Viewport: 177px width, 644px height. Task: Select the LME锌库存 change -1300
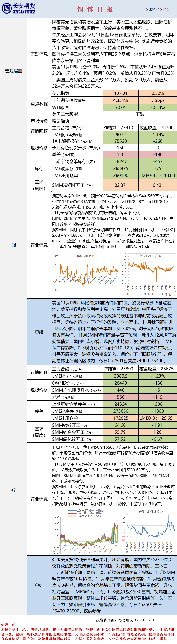pos(158,411)
